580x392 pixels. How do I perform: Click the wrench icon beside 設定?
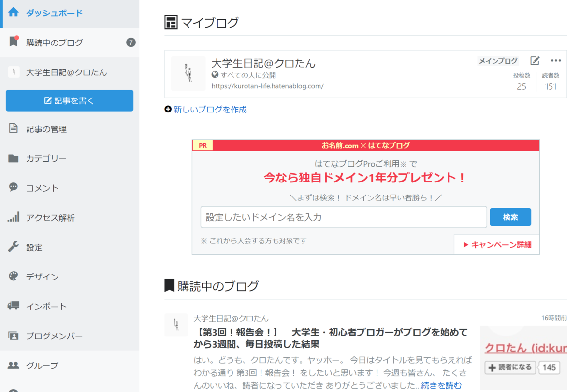coord(14,247)
